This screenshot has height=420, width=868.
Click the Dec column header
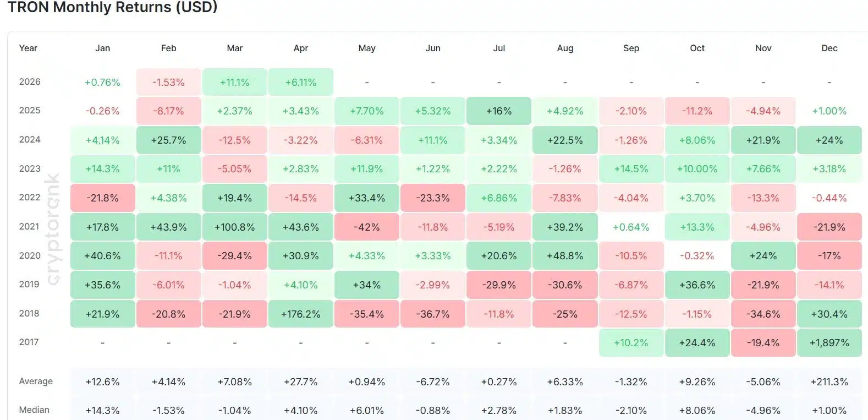(x=829, y=48)
